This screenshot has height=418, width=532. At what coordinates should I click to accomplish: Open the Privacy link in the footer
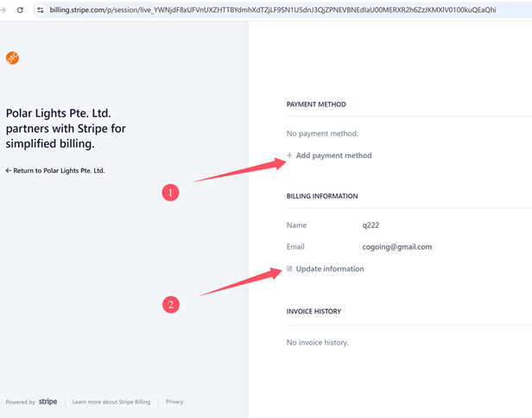pos(174,402)
